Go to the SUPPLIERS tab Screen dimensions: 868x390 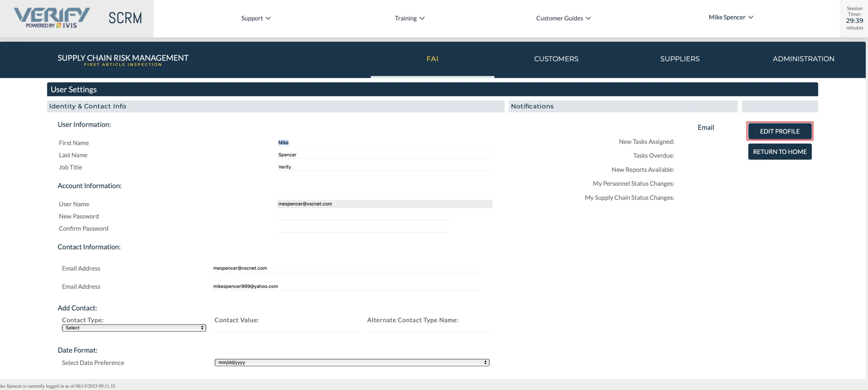coord(680,59)
